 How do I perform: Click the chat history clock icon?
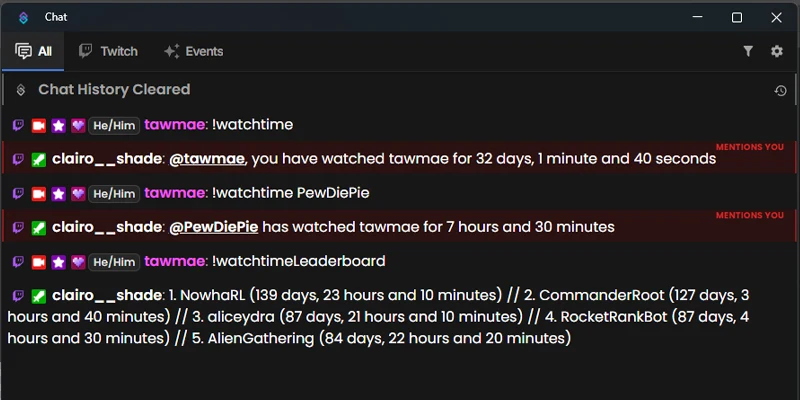(x=780, y=91)
